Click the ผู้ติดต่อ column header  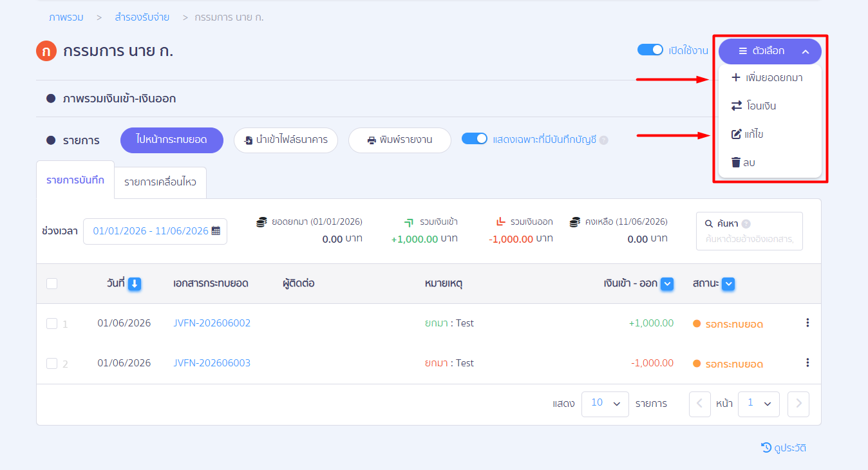pyautogui.click(x=298, y=283)
